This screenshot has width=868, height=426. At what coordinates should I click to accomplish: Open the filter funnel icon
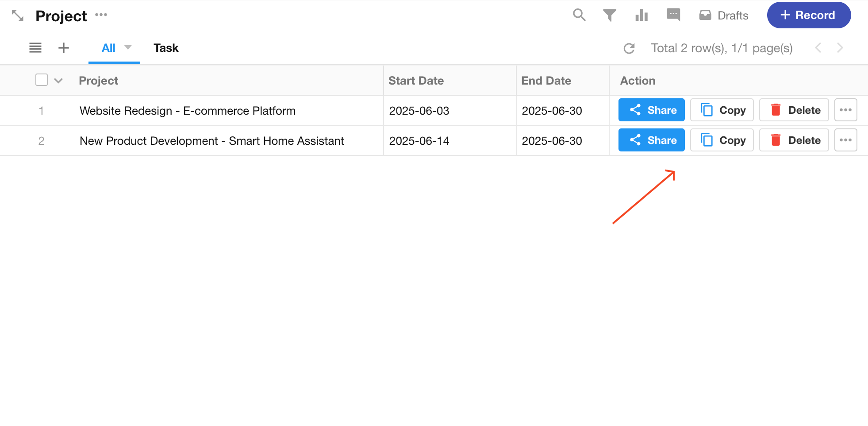pyautogui.click(x=610, y=15)
